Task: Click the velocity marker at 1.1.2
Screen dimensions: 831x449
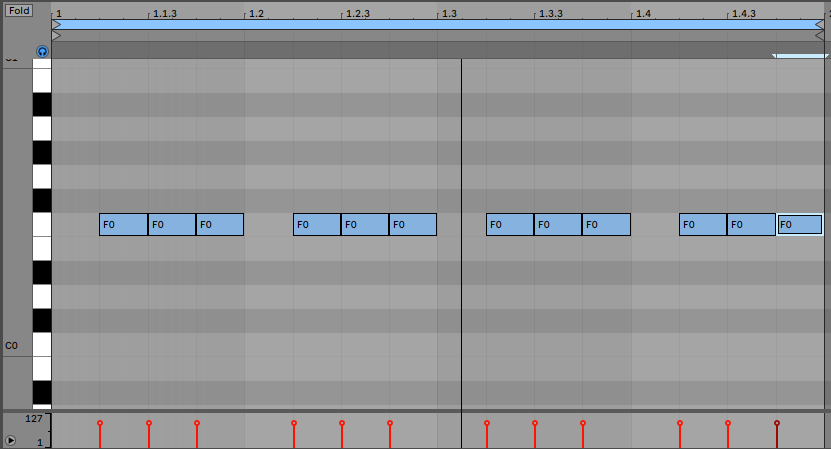Action: (100, 423)
